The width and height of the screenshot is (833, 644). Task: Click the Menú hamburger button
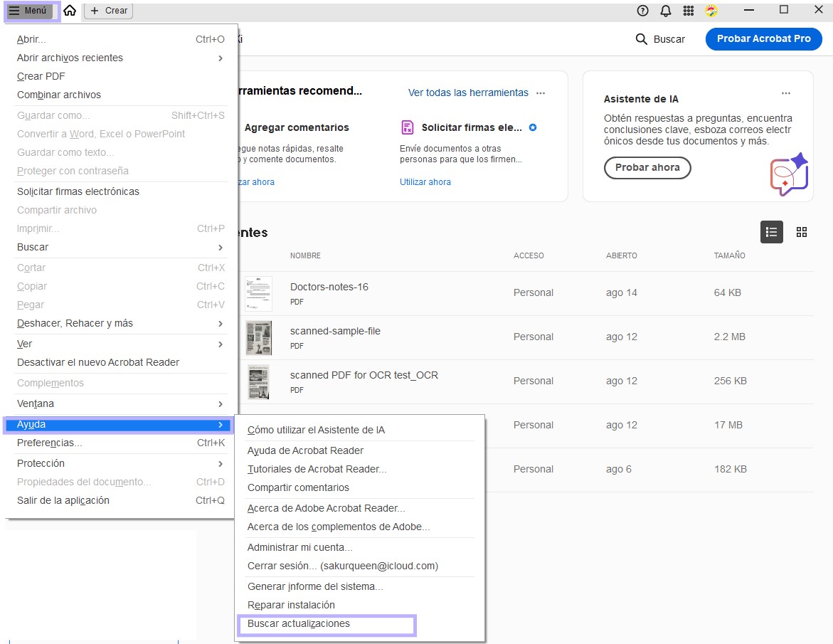click(x=31, y=11)
